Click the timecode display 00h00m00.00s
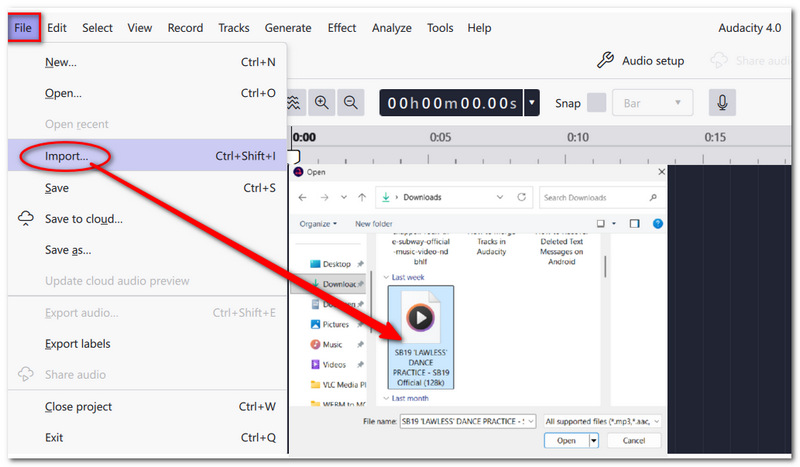The width and height of the screenshot is (800, 467). (x=452, y=103)
